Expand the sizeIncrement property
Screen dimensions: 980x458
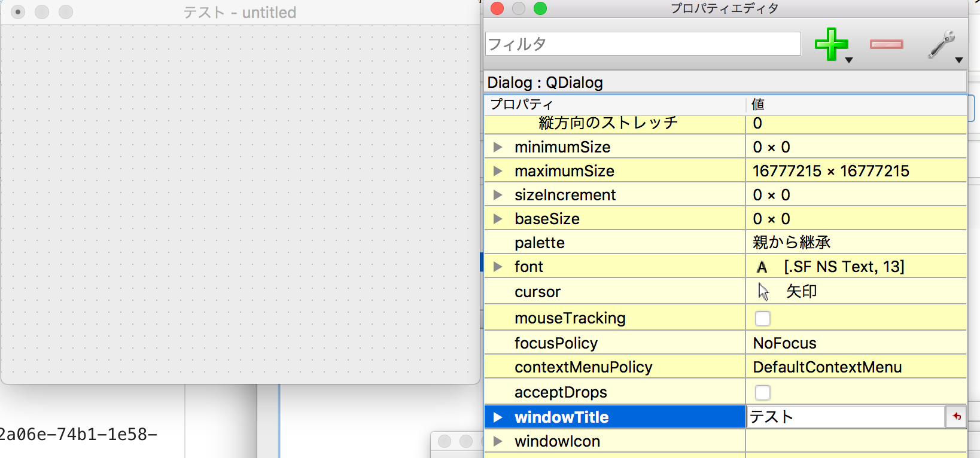point(497,195)
